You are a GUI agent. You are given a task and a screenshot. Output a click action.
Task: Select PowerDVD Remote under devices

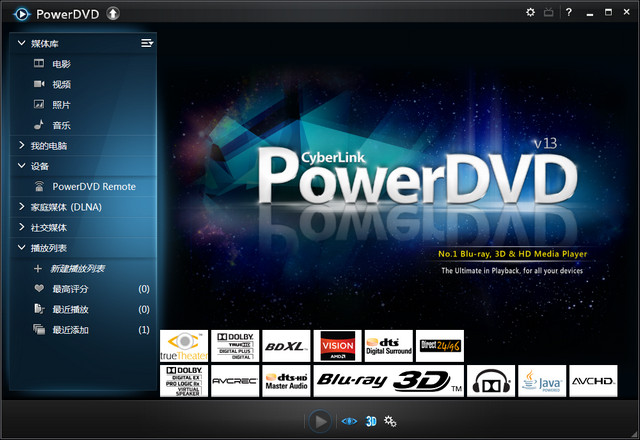click(93, 186)
